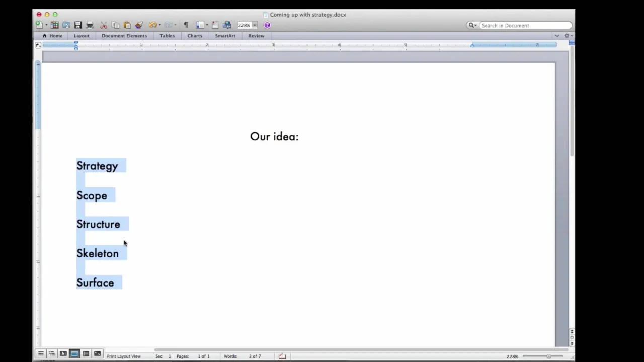This screenshot has height=362, width=644.
Task: Open the Media Browser icon
Action: coord(227,25)
